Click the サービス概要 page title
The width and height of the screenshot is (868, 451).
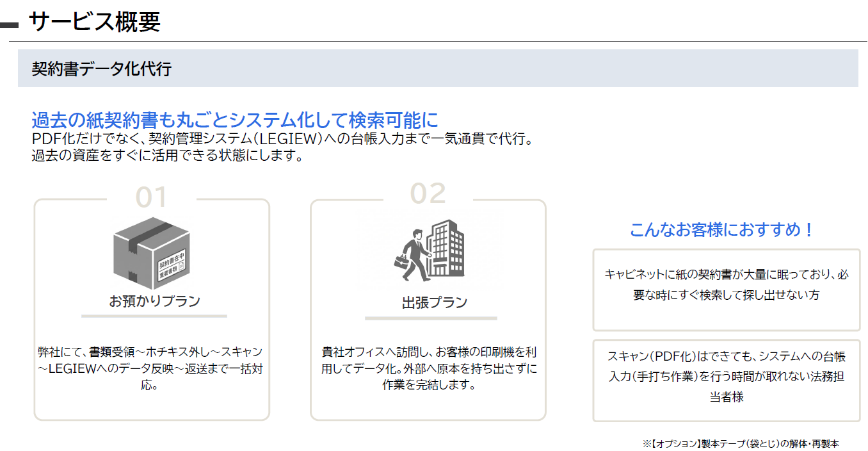click(x=94, y=22)
